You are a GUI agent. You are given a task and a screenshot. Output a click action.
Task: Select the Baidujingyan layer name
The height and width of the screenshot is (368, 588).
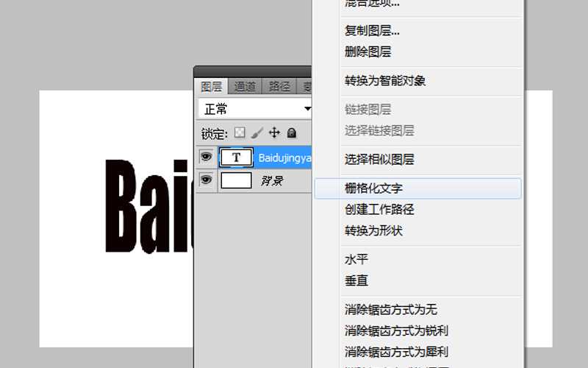click(284, 158)
